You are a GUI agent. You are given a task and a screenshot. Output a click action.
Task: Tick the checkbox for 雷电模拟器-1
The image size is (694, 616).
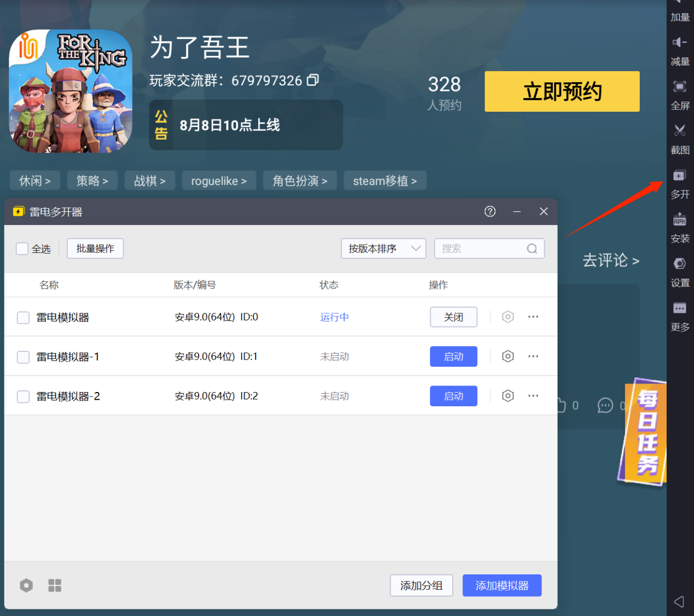(x=23, y=357)
